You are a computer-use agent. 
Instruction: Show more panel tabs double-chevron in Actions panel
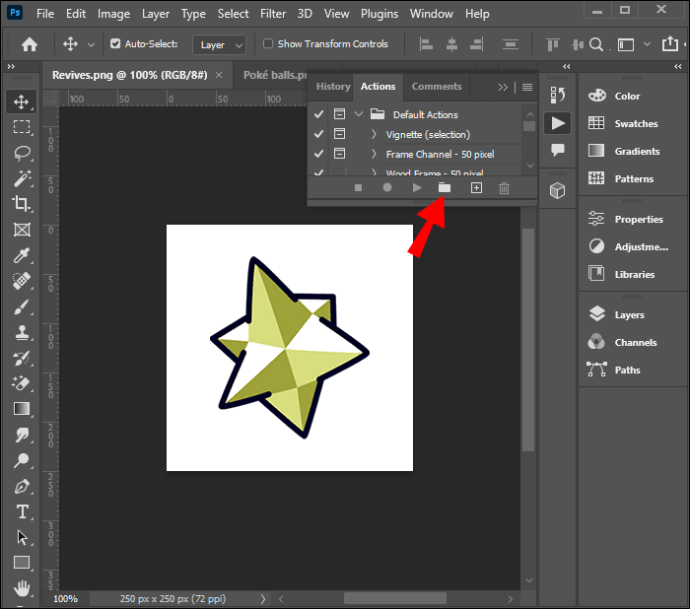pyautogui.click(x=503, y=87)
